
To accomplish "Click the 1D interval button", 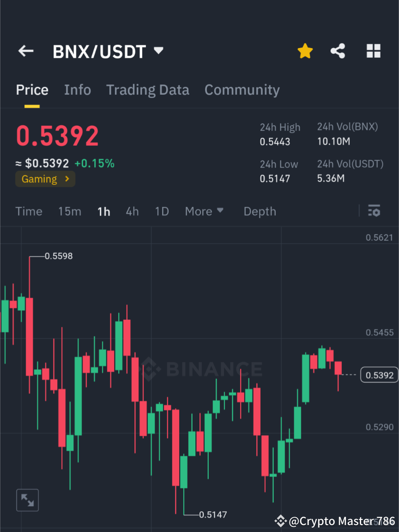I will [162, 211].
